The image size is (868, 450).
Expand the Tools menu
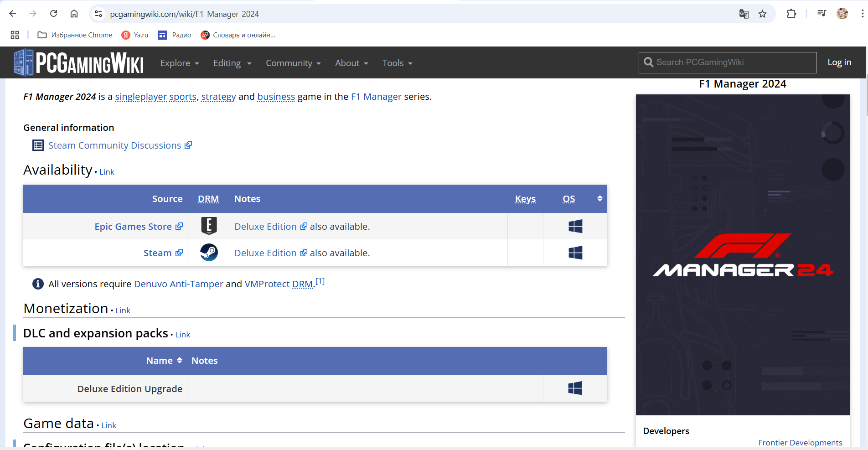click(x=397, y=63)
